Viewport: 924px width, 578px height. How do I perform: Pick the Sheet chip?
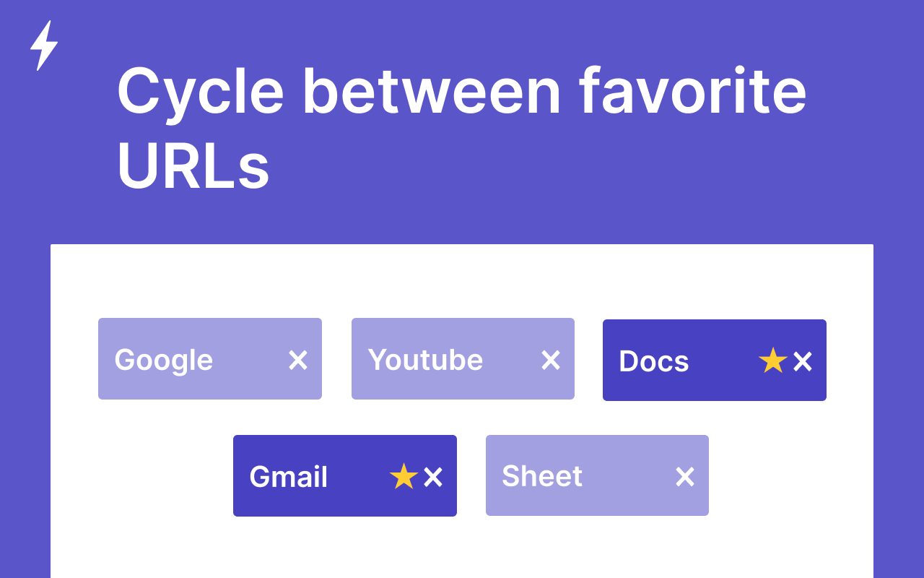click(542, 476)
